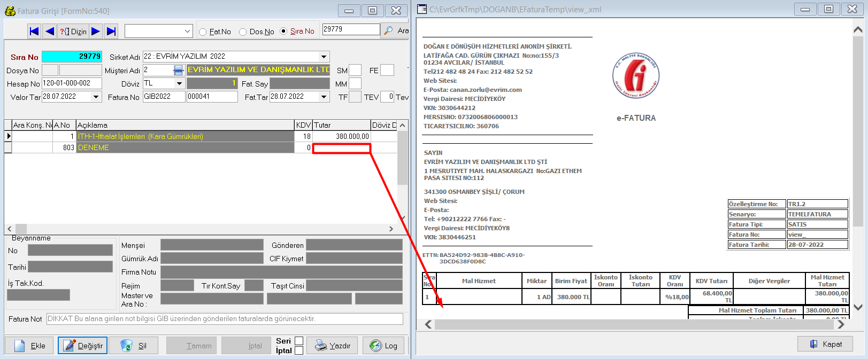Click Kapat to close the invoice preview
This screenshot has height=359, width=868.
coord(826,344)
